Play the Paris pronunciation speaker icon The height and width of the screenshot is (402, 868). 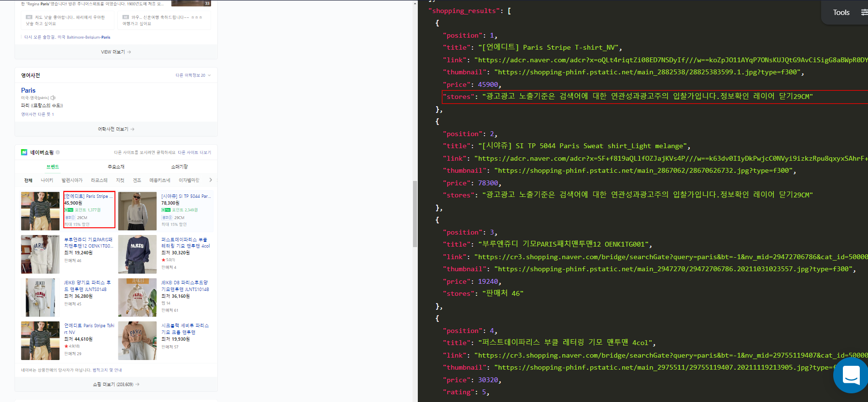(x=53, y=97)
